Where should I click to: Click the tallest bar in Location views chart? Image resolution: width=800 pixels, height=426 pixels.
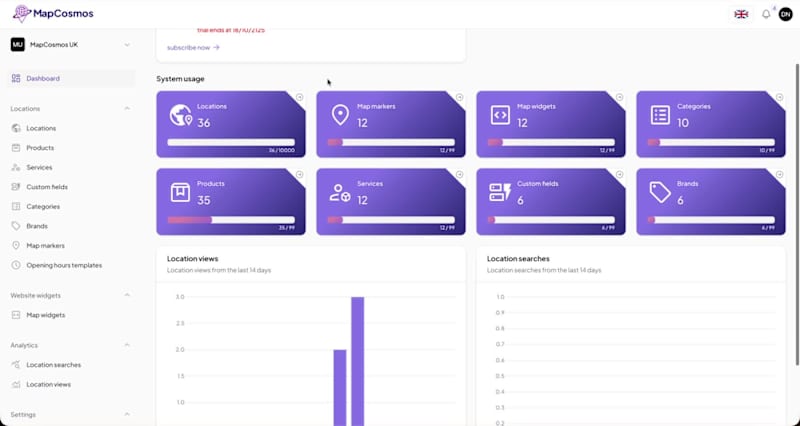click(x=358, y=361)
